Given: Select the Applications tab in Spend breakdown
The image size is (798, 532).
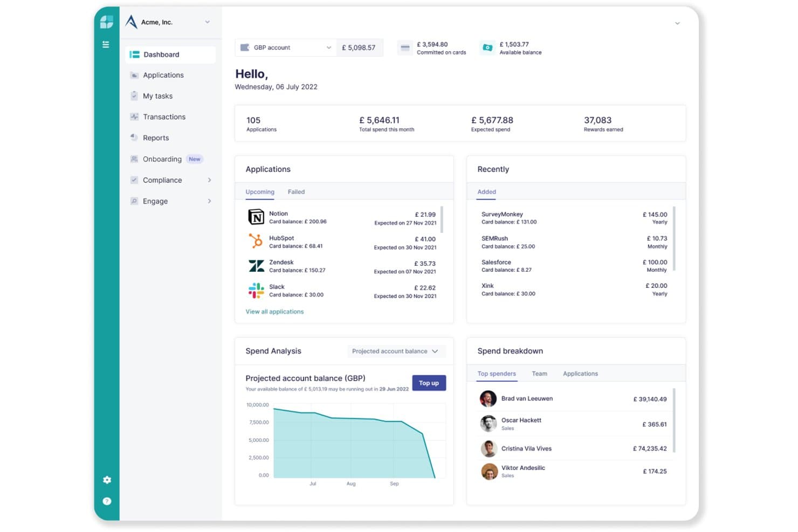Looking at the screenshot, I should (580, 374).
